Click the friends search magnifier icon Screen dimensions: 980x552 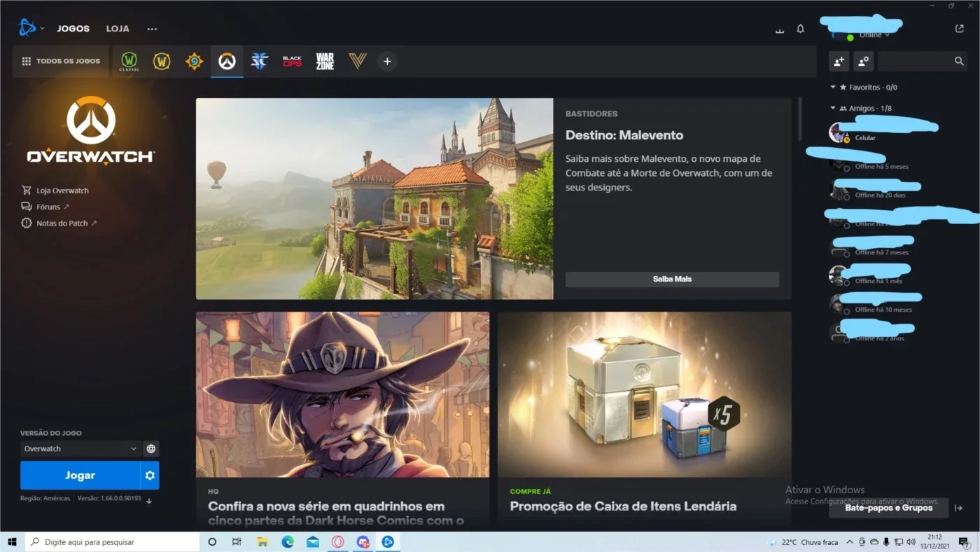(959, 61)
